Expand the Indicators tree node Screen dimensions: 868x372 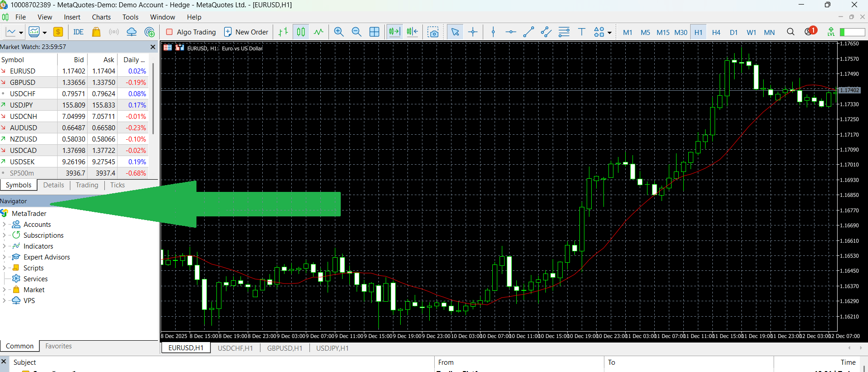click(x=4, y=246)
